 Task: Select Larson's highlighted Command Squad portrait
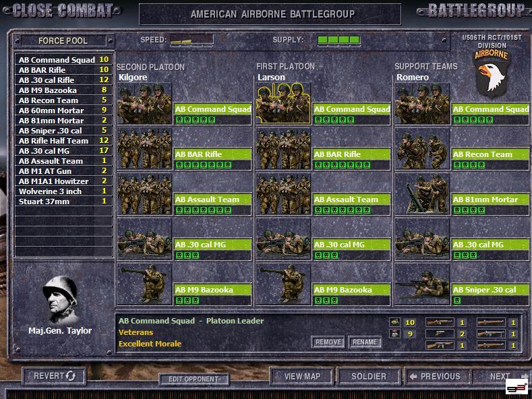(x=284, y=104)
